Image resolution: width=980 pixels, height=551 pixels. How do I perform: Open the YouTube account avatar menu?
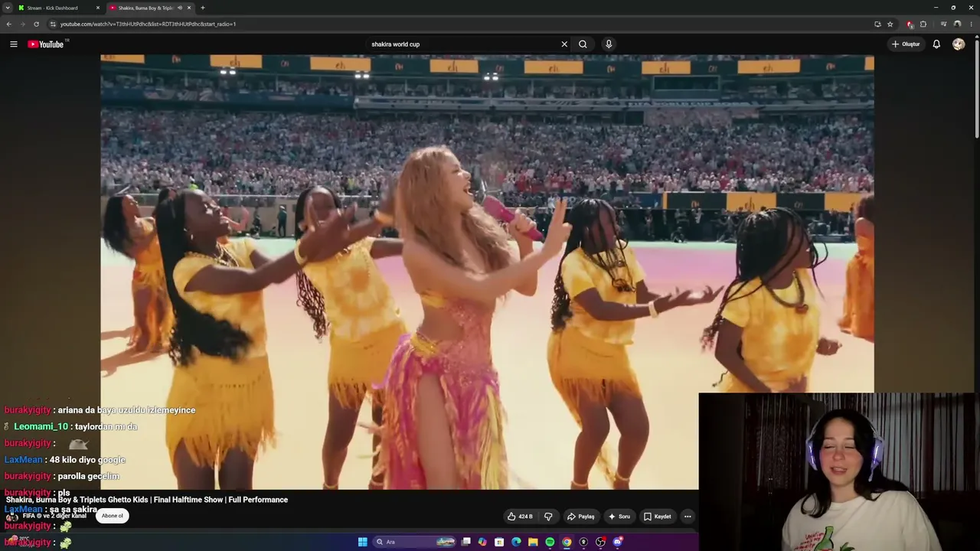[959, 44]
